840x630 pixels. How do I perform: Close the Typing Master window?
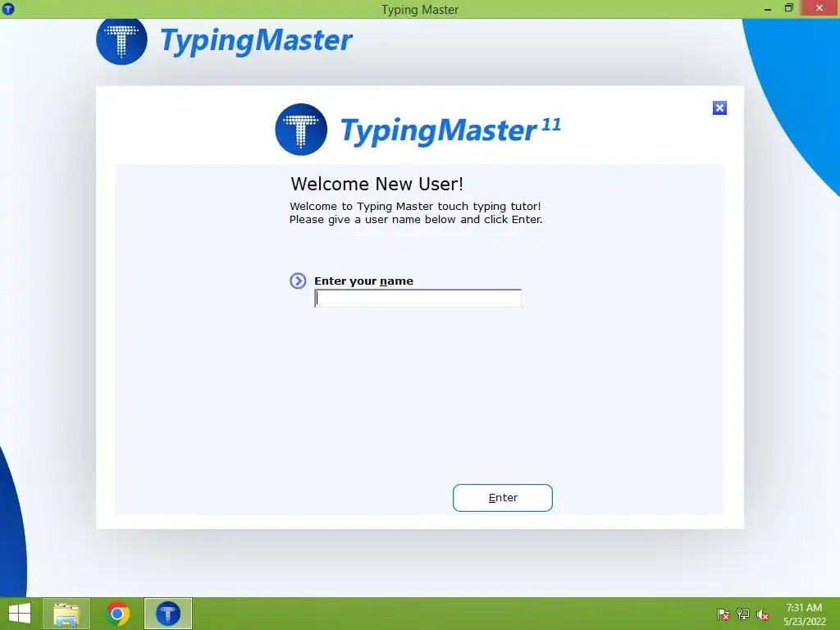pyautogui.click(x=819, y=8)
